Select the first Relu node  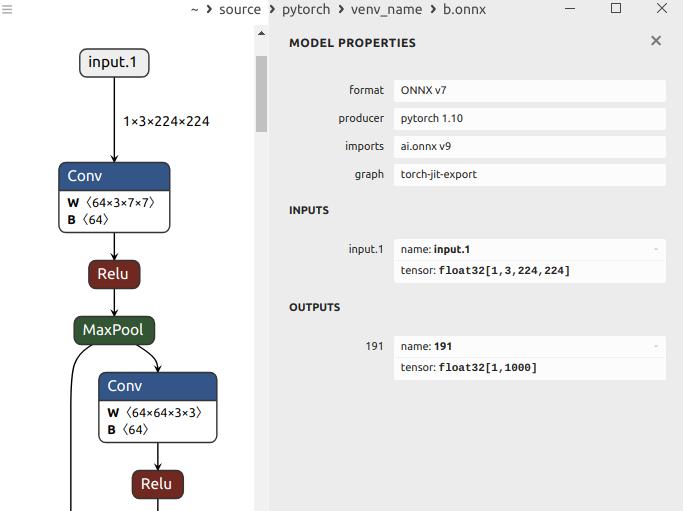[x=113, y=274]
